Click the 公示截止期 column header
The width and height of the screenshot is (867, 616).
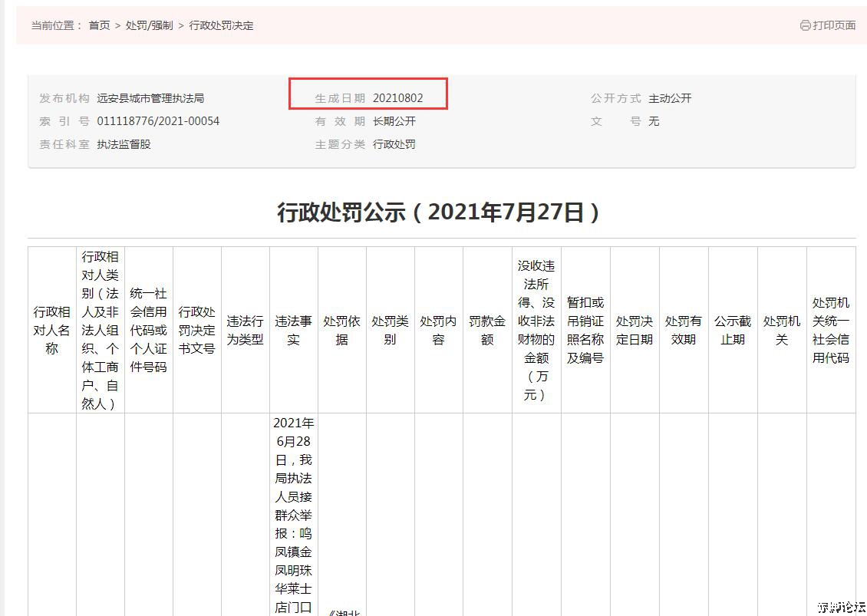pyautogui.click(x=732, y=330)
